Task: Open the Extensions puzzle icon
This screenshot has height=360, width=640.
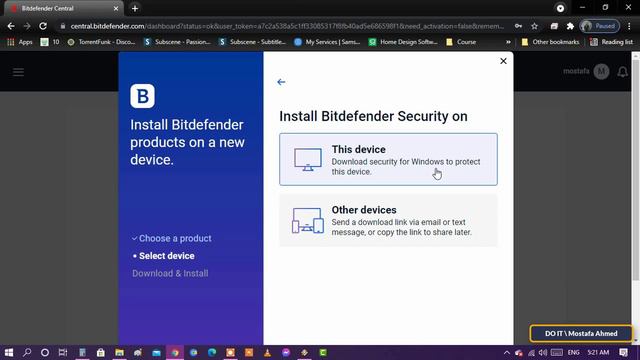Action: (x=570, y=26)
